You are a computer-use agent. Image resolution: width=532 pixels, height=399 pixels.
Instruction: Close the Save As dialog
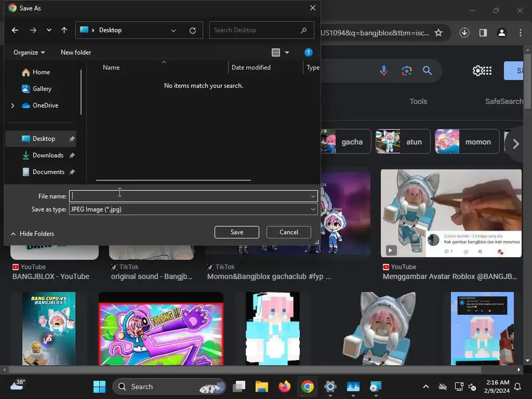(x=313, y=8)
